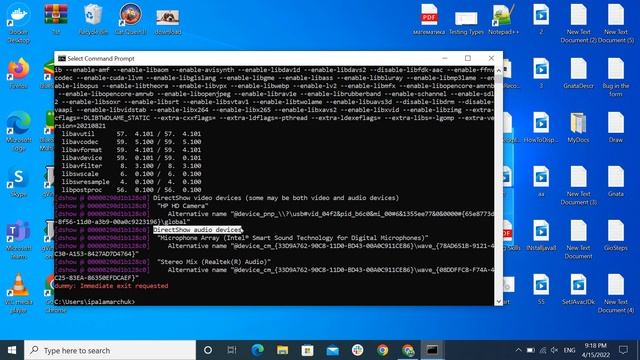This screenshot has width=640, height=360.
Task: Launch Firefox from the desktop
Action: [x=18, y=73]
